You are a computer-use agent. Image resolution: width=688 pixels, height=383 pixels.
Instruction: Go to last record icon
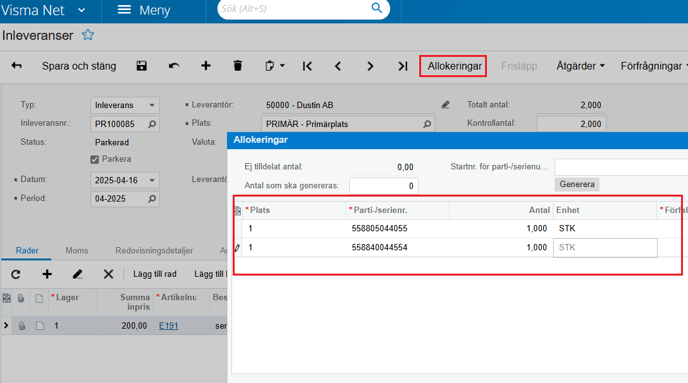click(403, 66)
